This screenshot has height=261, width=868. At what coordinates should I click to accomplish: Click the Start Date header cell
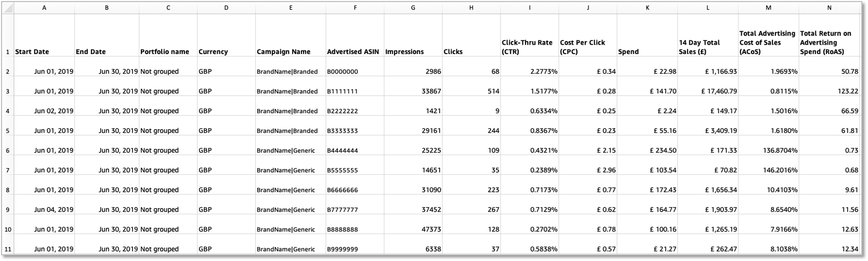pos(32,52)
